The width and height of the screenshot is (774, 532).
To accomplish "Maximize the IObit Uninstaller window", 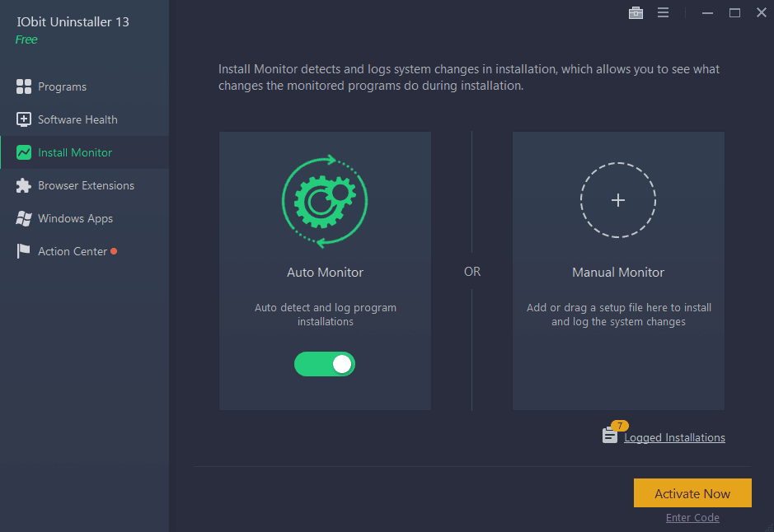I will click(x=734, y=12).
